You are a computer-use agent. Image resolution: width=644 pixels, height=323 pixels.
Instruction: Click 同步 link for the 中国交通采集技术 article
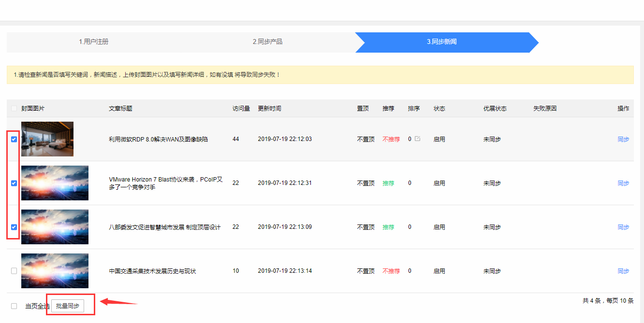click(623, 271)
